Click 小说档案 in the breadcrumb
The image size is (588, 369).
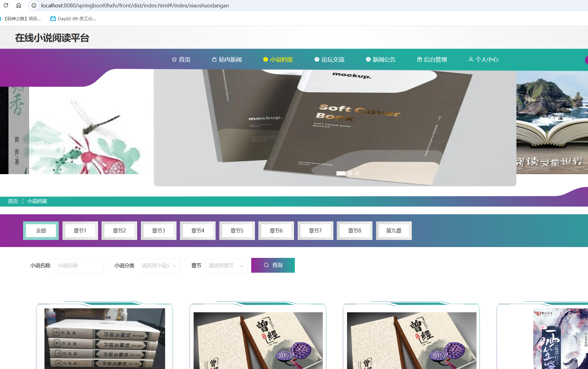click(x=37, y=201)
